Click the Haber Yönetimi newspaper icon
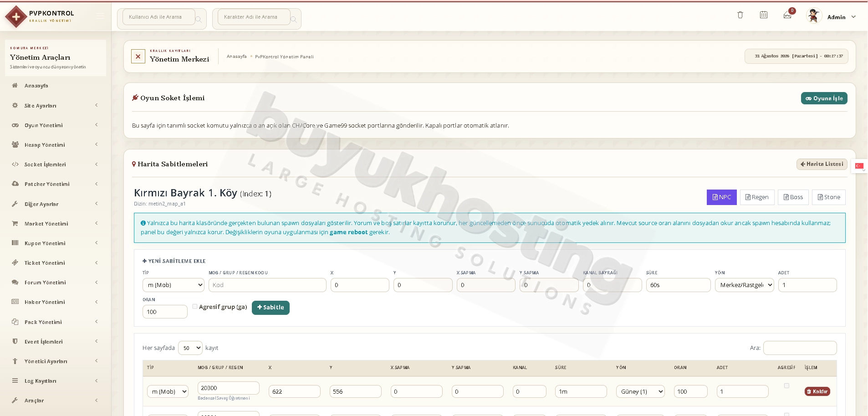Image resolution: width=868 pixels, height=416 pixels. click(15, 302)
